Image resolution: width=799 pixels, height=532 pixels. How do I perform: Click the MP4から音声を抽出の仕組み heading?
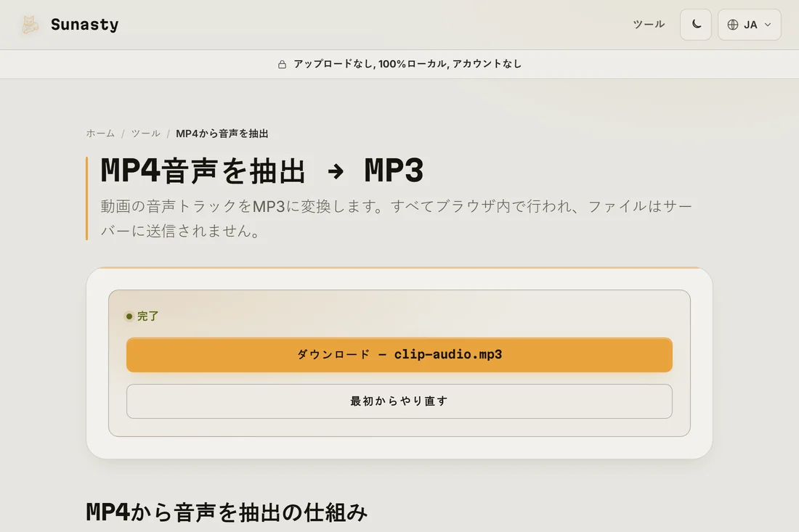[x=227, y=512]
